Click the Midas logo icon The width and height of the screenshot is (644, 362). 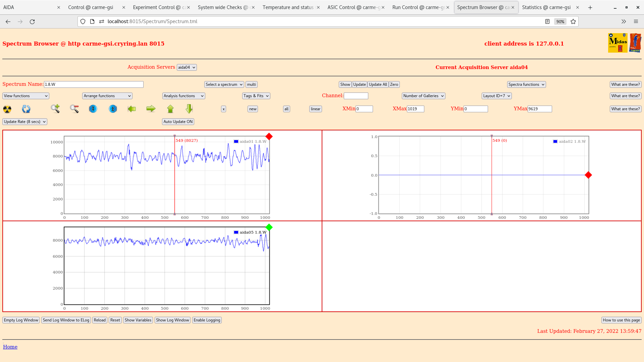pos(618,43)
